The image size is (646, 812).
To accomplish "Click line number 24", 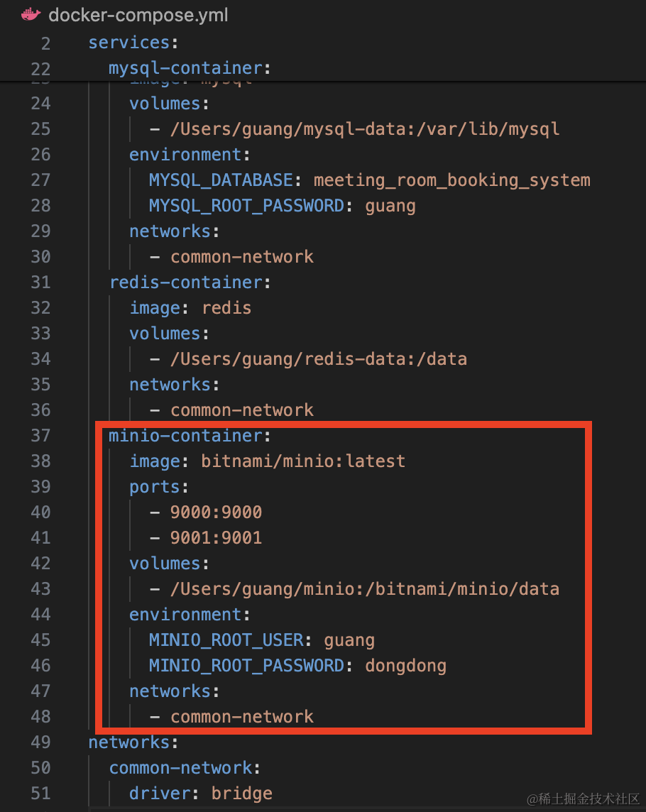I will (x=41, y=104).
